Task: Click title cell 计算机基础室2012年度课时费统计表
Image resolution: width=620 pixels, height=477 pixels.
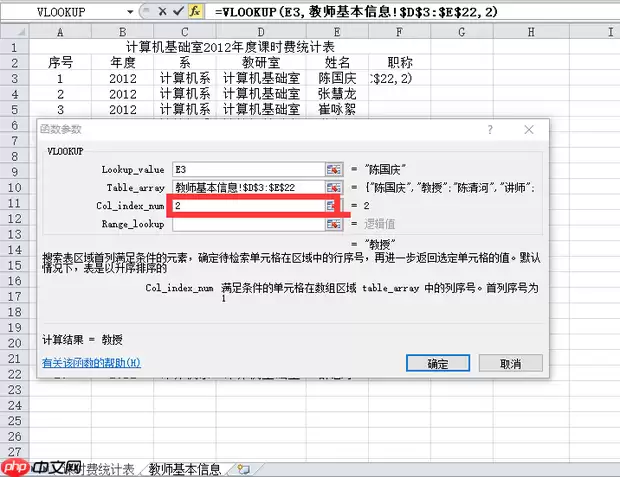Action: [x=230, y=47]
